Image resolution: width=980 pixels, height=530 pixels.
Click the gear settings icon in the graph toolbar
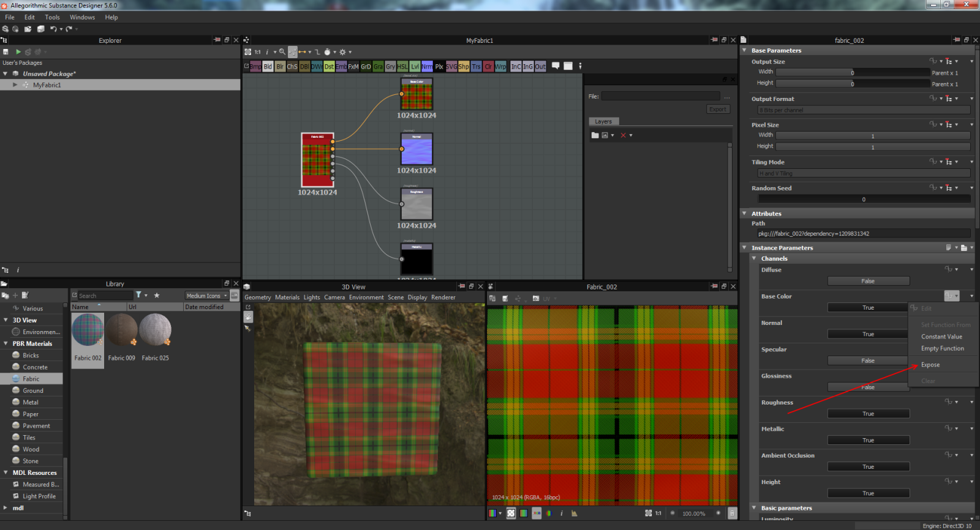343,52
